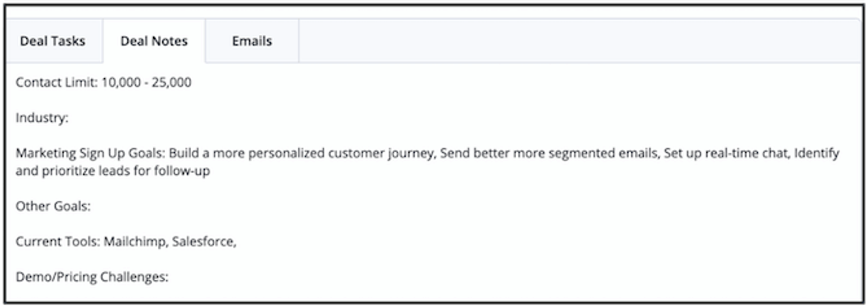
Task: Click the "Current Tools:" label
Action: pos(57,241)
